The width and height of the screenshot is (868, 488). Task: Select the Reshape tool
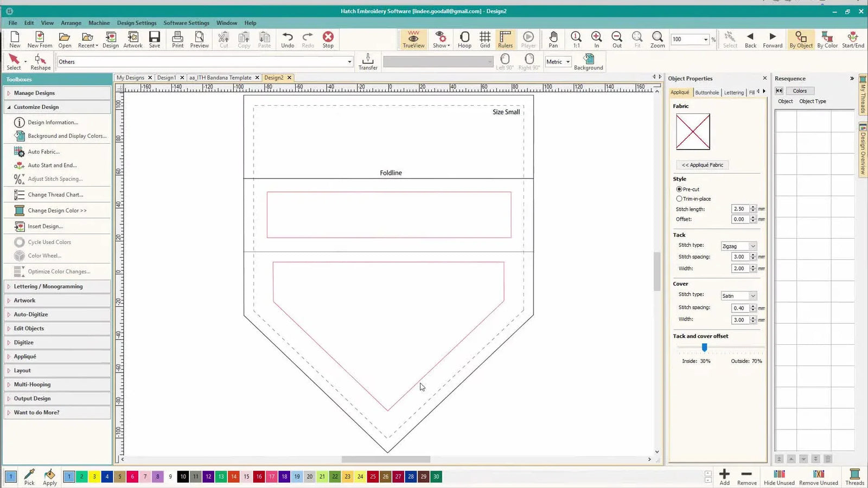point(41,62)
